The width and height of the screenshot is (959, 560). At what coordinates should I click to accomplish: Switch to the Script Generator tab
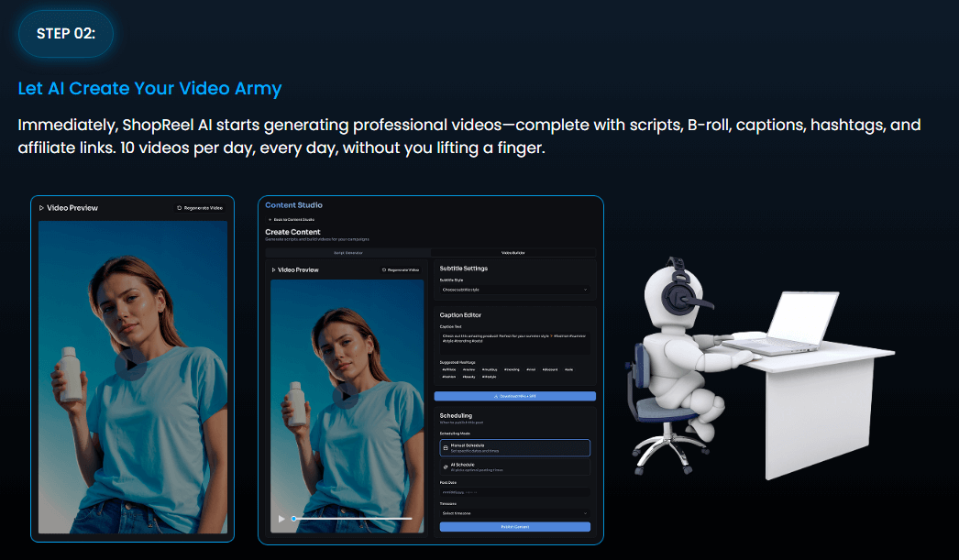coord(348,252)
